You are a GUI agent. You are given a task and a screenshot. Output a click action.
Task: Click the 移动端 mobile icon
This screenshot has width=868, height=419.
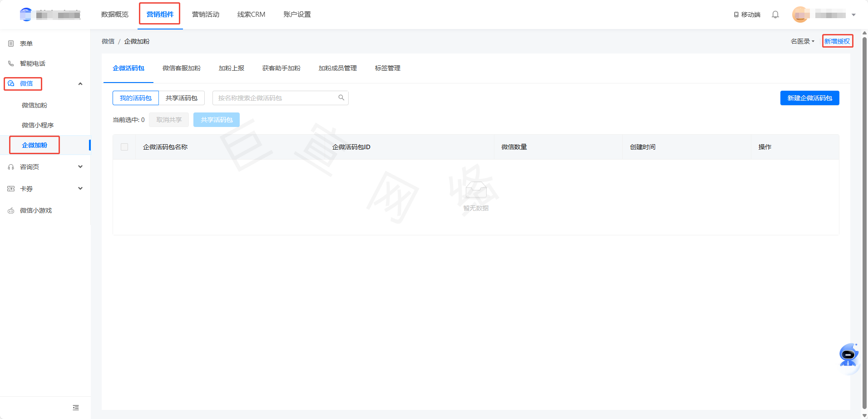pyautogui.click(x=736, y=14)
